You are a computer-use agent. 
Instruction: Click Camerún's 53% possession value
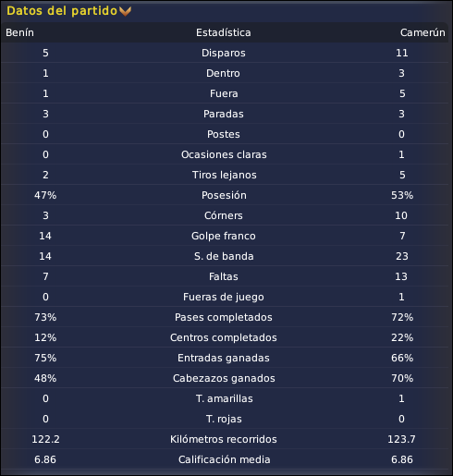402,195
